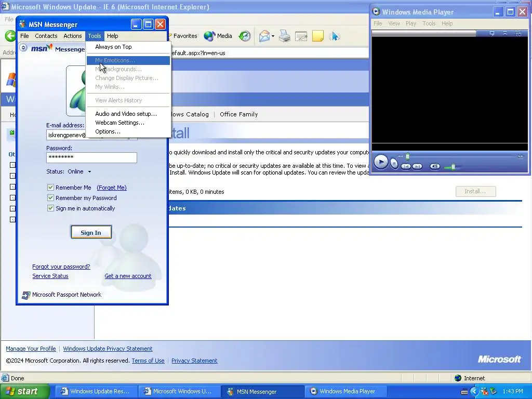Open Options from Tools menu
The height and width of the screenshot is (399, 532).
click(128, 131)
